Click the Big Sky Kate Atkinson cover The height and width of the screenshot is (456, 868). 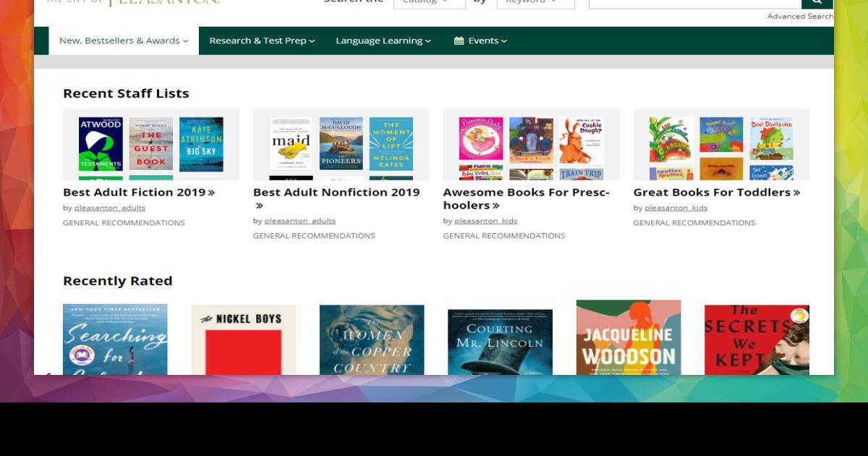tap(201, 144)
